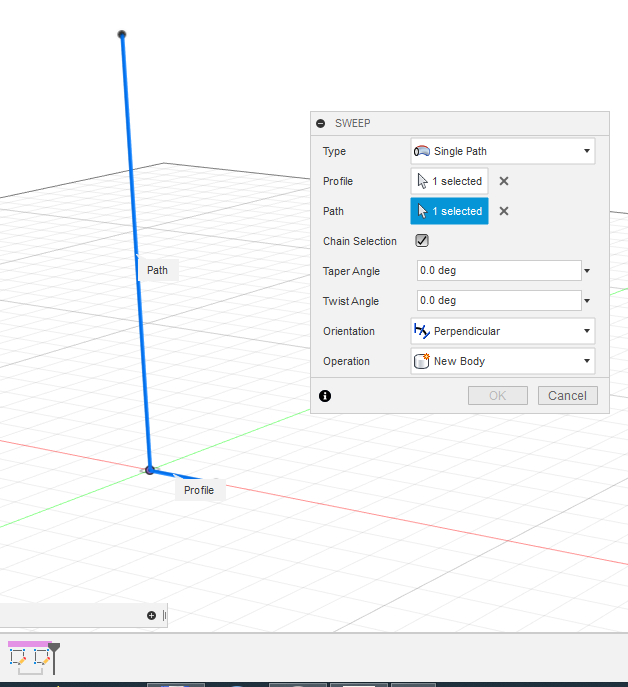Click the top endpoint of the path line
This screenshot has height=687, width=628.
(x=122, y=34)
